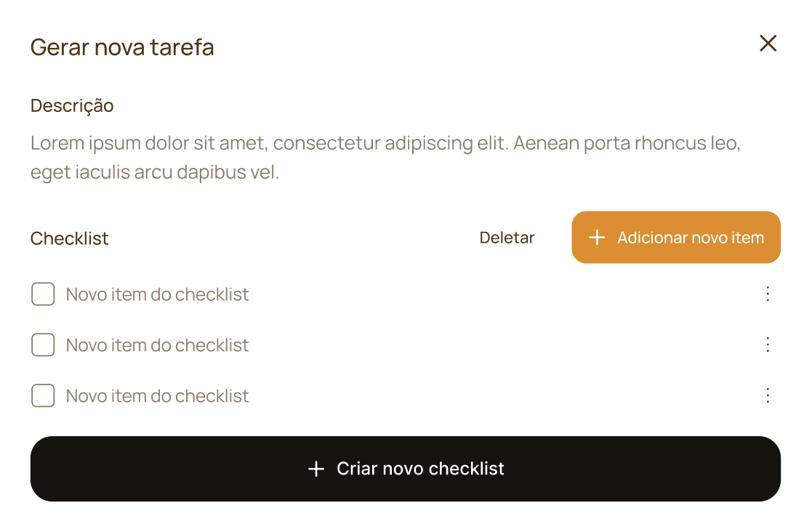
Task: Mark the third checklist item checkbox
Action: 43,396
